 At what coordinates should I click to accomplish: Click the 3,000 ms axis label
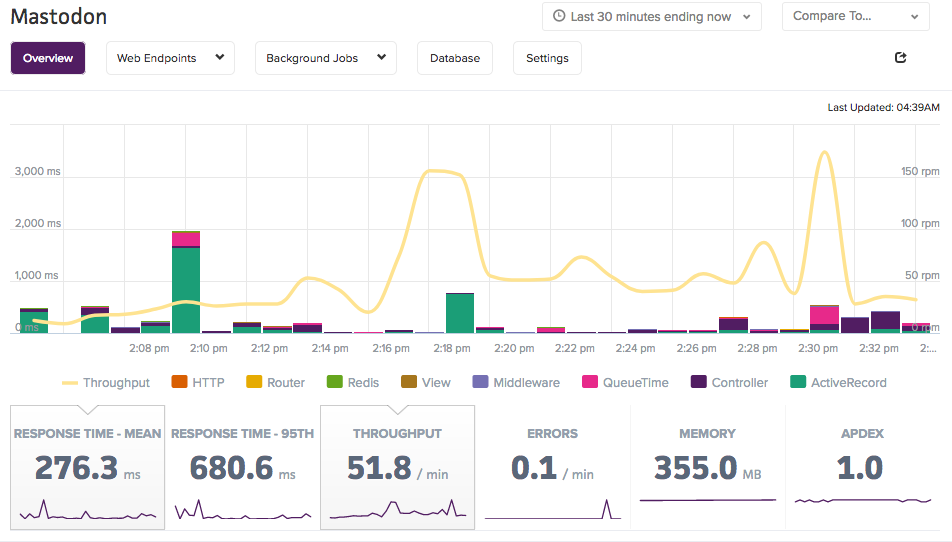tap(38, 171)
